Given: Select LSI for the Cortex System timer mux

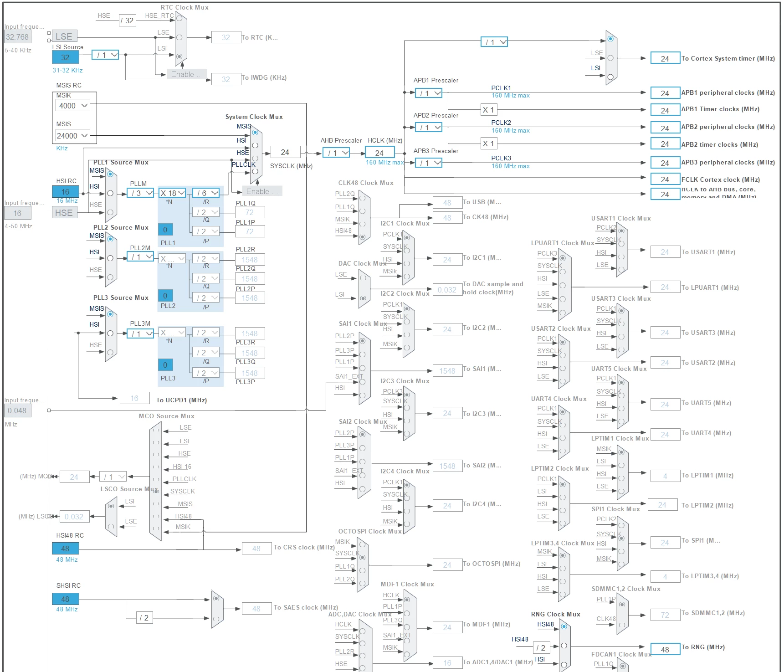Looking at the screenshot, I should click(x=610, y=77).
